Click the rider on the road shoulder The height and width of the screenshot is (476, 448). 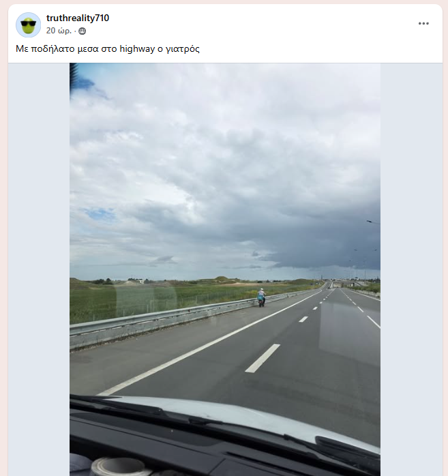261,297
